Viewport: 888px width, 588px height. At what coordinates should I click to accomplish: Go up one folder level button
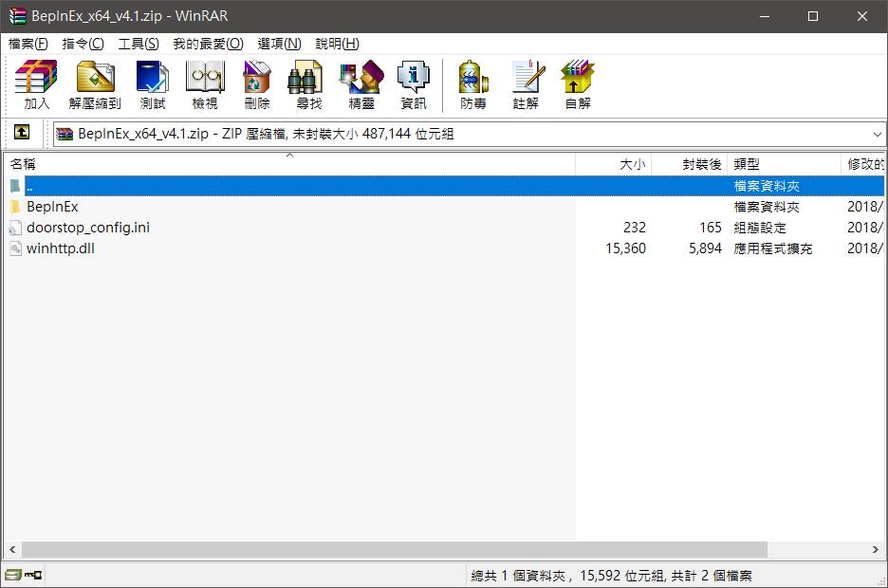[x=21, y=134]
